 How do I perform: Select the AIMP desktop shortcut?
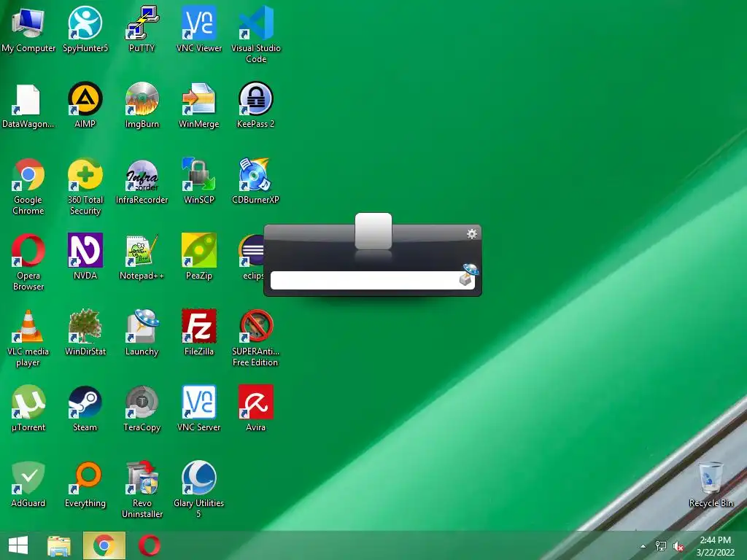85,106
